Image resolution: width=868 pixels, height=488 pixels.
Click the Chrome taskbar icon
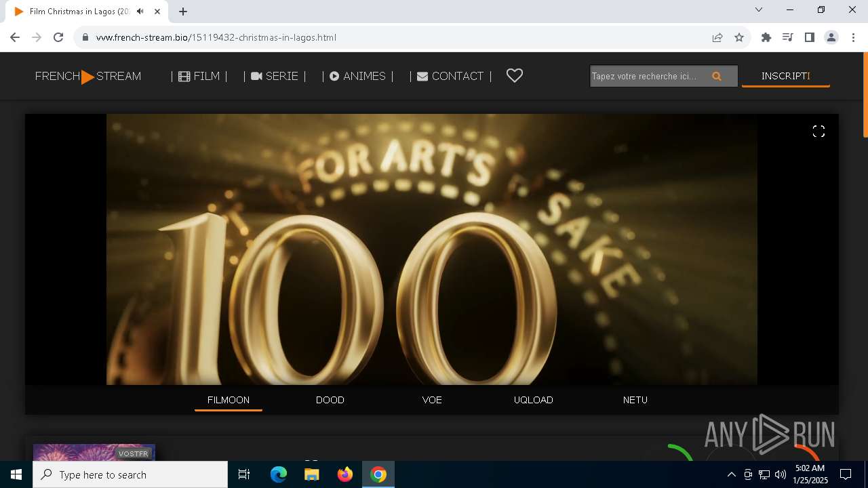378,474
